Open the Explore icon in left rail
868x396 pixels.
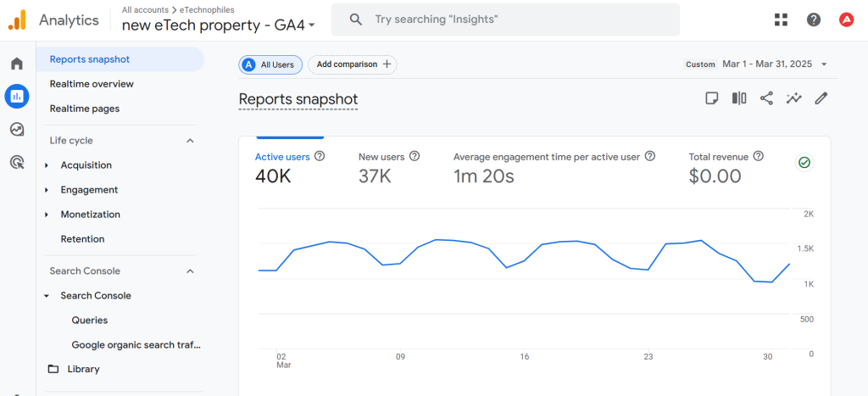point(16,129)
